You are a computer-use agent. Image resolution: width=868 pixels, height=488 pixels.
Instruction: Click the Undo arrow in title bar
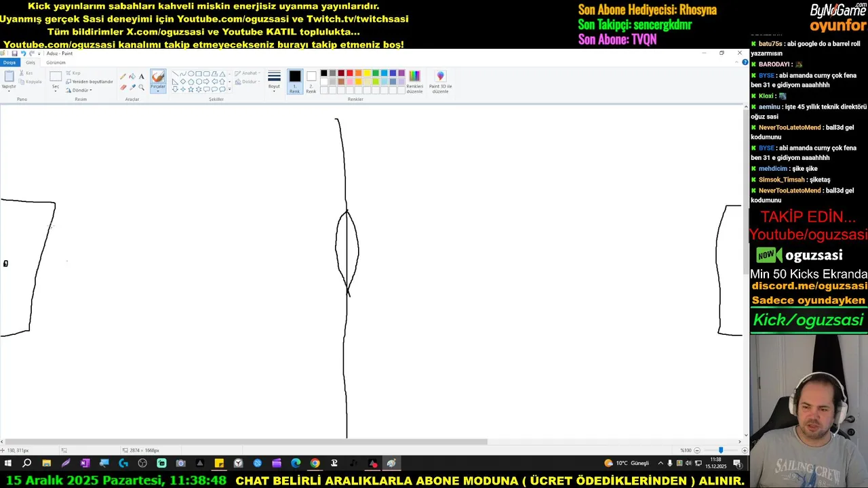click(23, 54)
